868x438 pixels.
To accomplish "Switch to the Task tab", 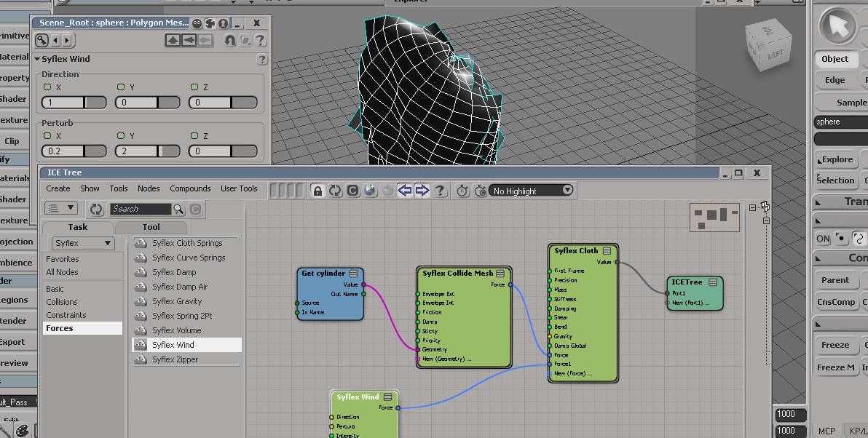I will click(x=77, y=227).
